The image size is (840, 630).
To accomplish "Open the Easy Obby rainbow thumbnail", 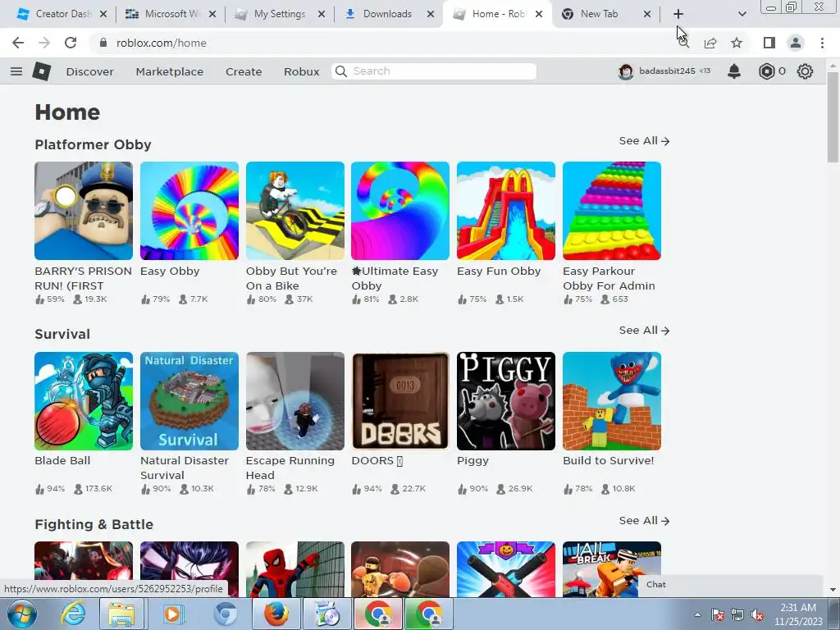I will click(189, 211).
